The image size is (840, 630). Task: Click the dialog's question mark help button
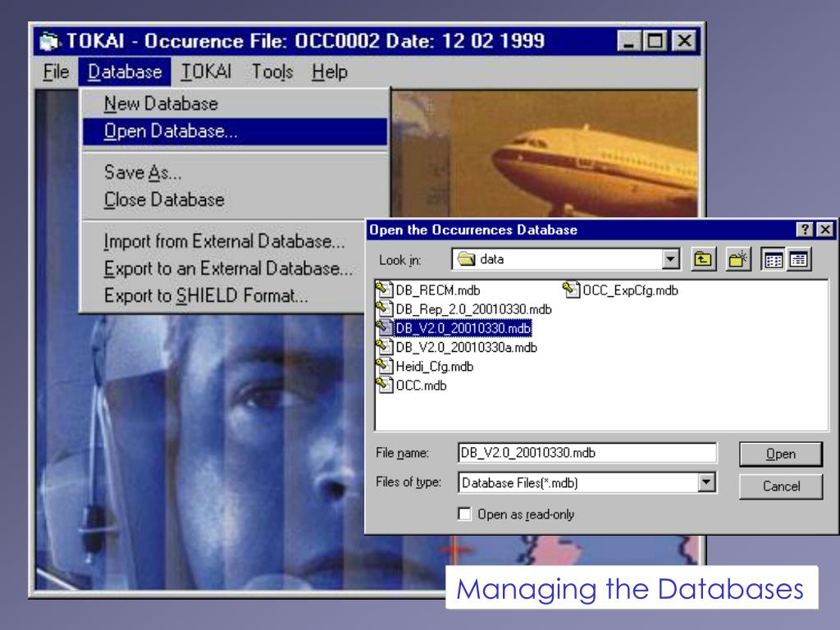(x=805, y=230)
